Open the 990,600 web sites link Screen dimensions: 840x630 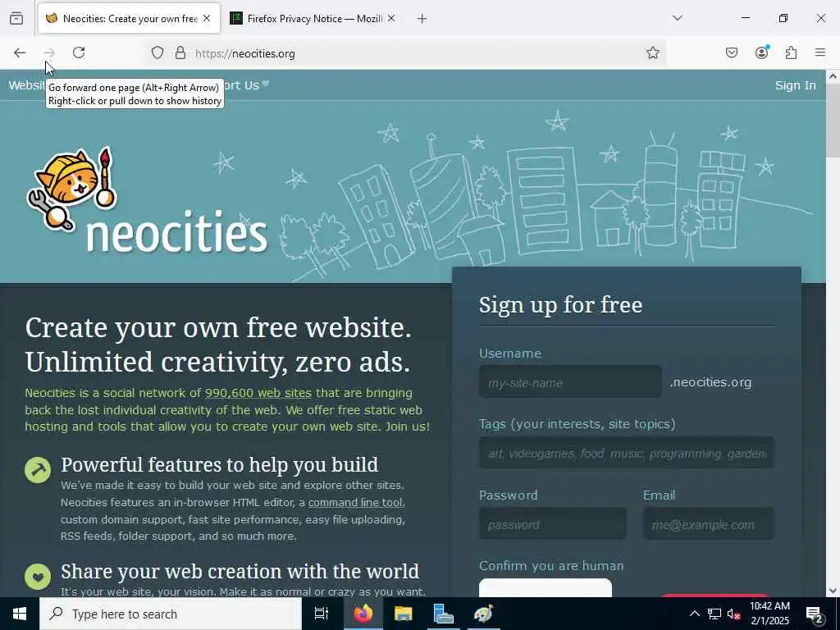(x=258, y=393)
